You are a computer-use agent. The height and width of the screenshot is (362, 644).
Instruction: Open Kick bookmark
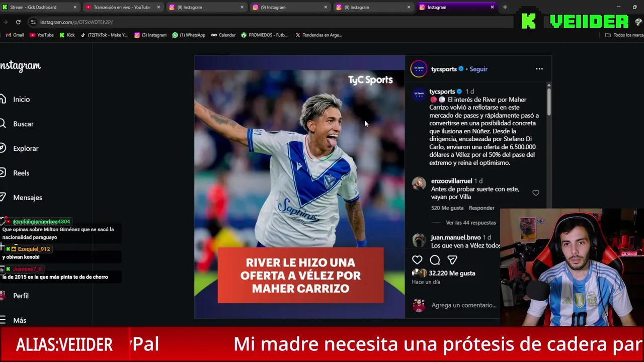67,35
